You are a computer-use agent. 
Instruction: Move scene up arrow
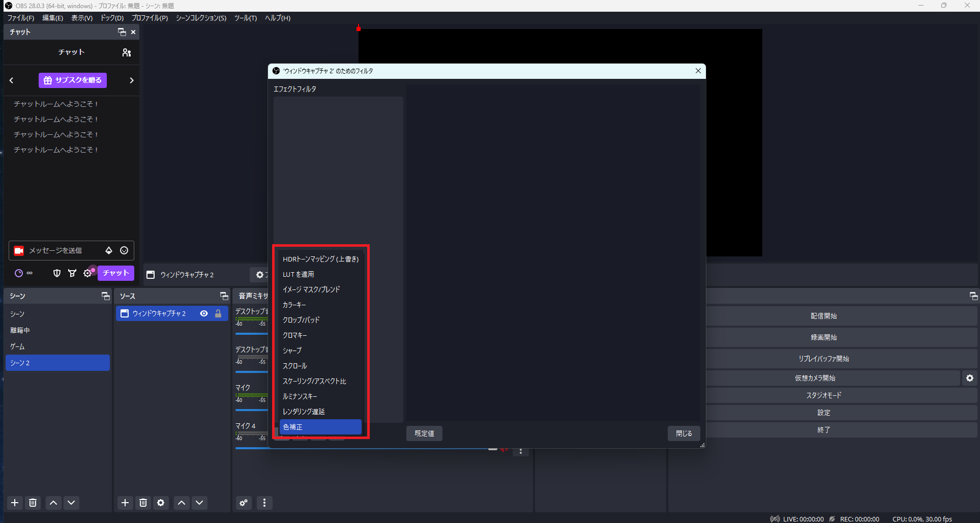pos(53,503)
